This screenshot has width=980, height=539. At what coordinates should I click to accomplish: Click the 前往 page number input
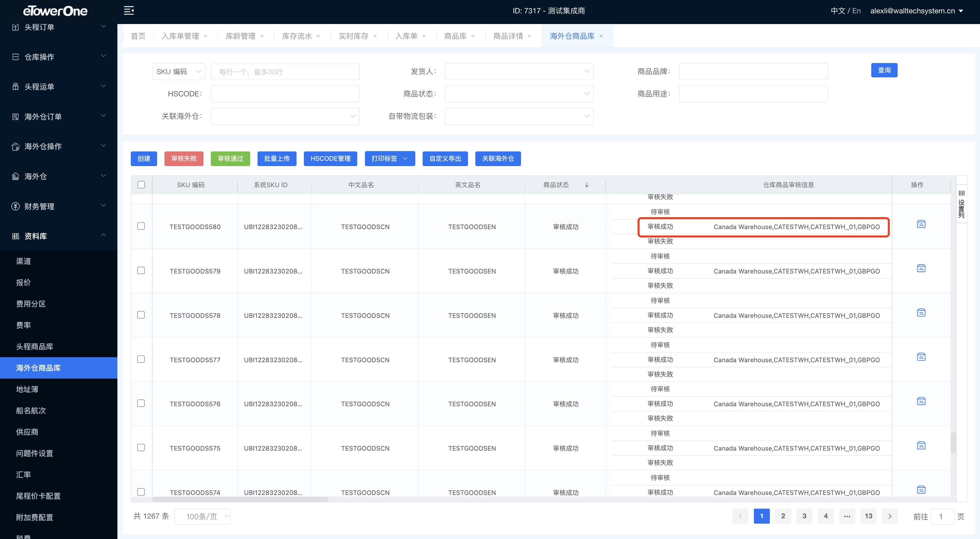(942, 517)
